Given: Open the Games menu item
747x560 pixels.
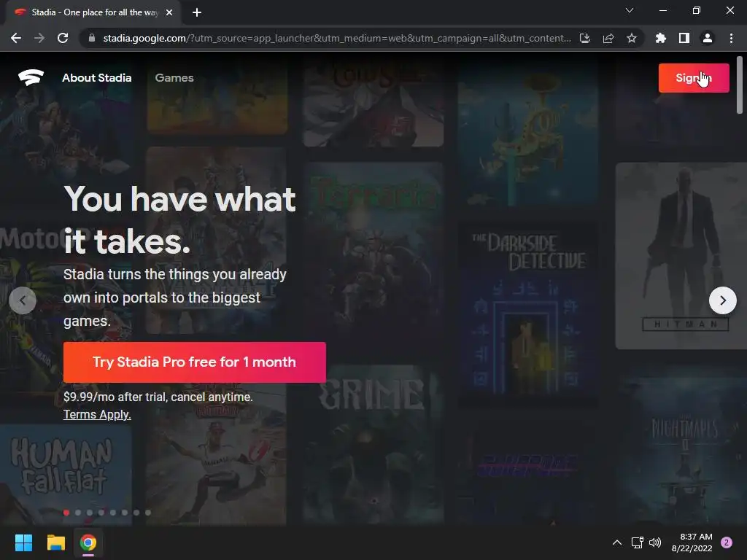Looking at the screenshot, I should coord(174,77).
